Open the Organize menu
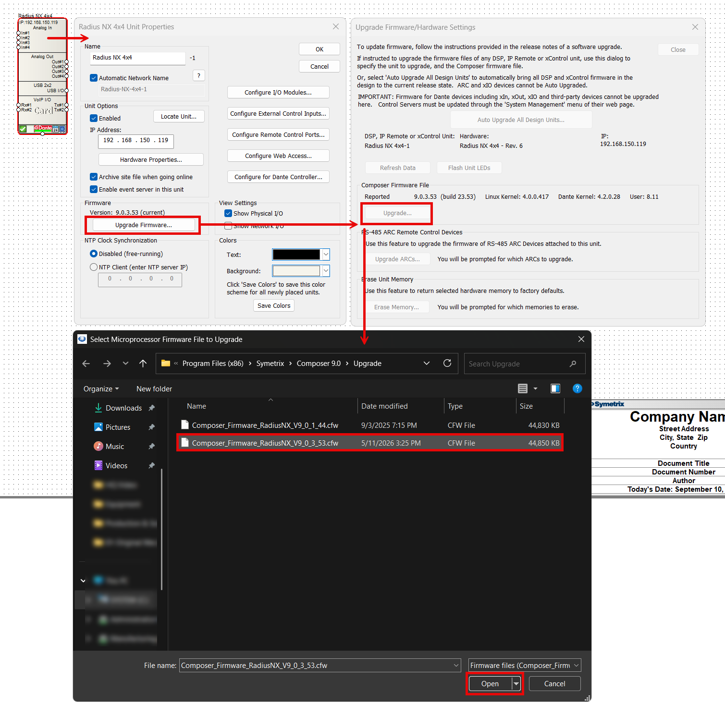Screen dimensions: 725x728 [101, 389]
